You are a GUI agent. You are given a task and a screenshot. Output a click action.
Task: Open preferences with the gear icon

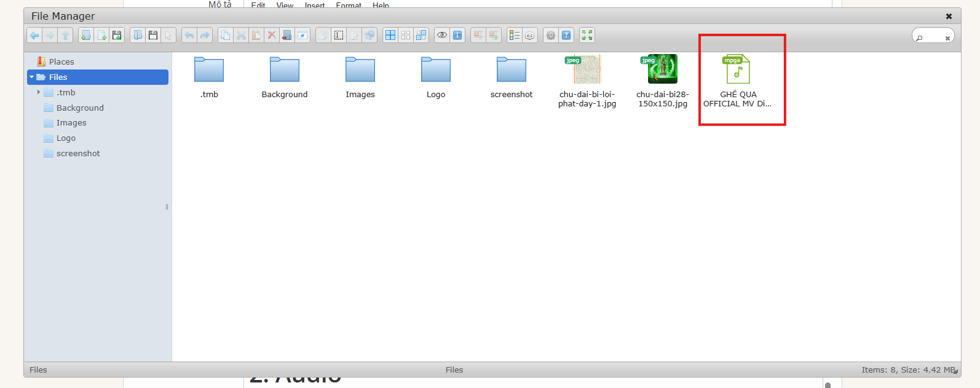(x=551, y=36)
